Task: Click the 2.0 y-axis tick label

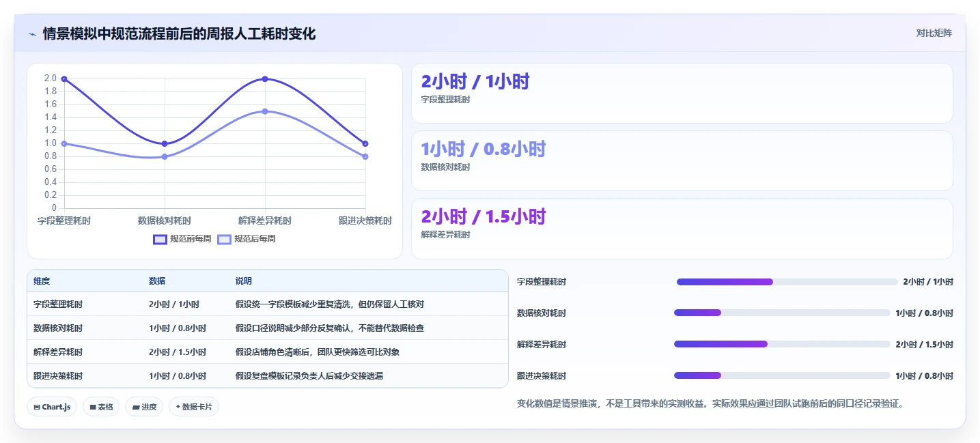Action: [x=50, y=78]
